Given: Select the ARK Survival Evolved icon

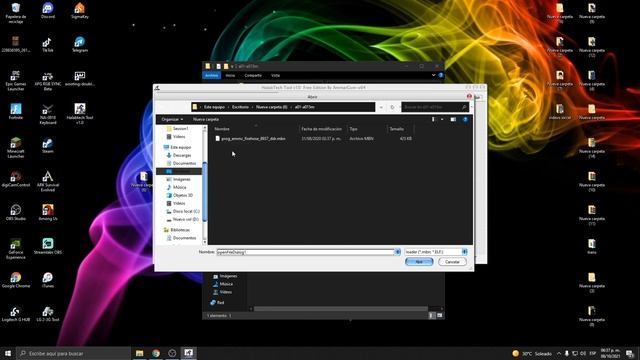Looking at the screenshot, I should pos(48,181).
